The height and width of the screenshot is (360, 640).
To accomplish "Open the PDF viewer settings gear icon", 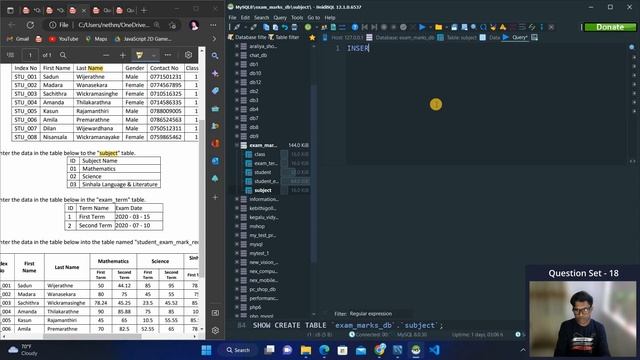I will (x=188, y=55).
